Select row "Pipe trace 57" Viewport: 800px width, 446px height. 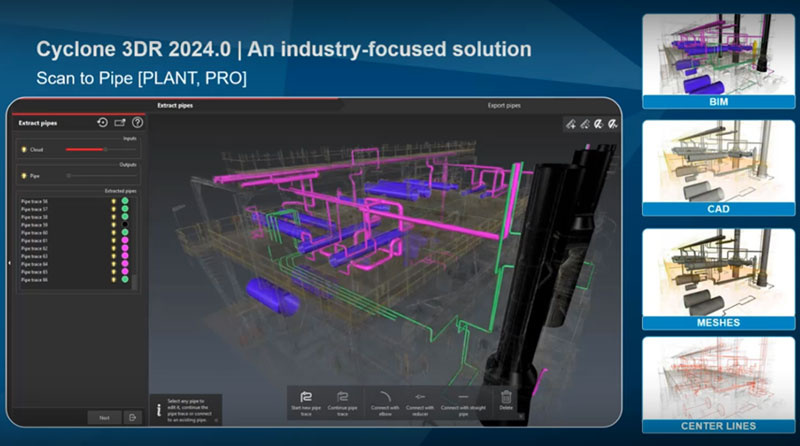(74, 209)
